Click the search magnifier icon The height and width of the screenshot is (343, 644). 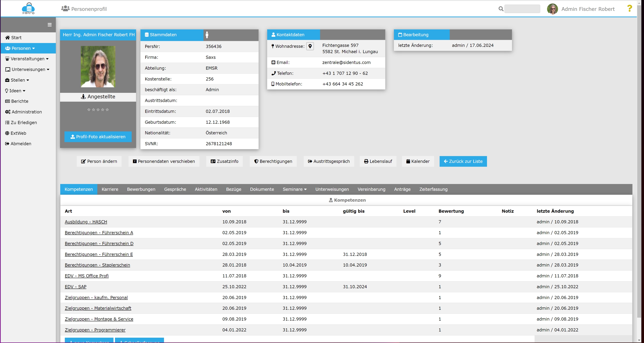click(x=501, y=9)
